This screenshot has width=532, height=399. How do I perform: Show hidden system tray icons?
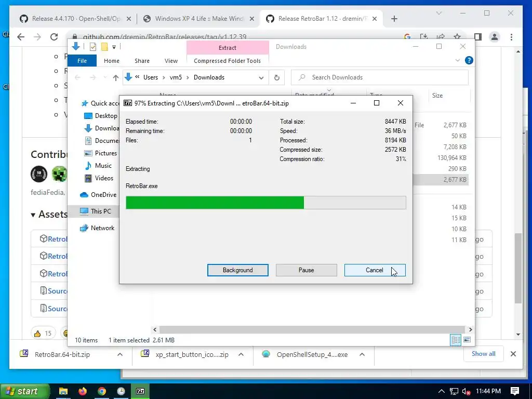(441, 391)
